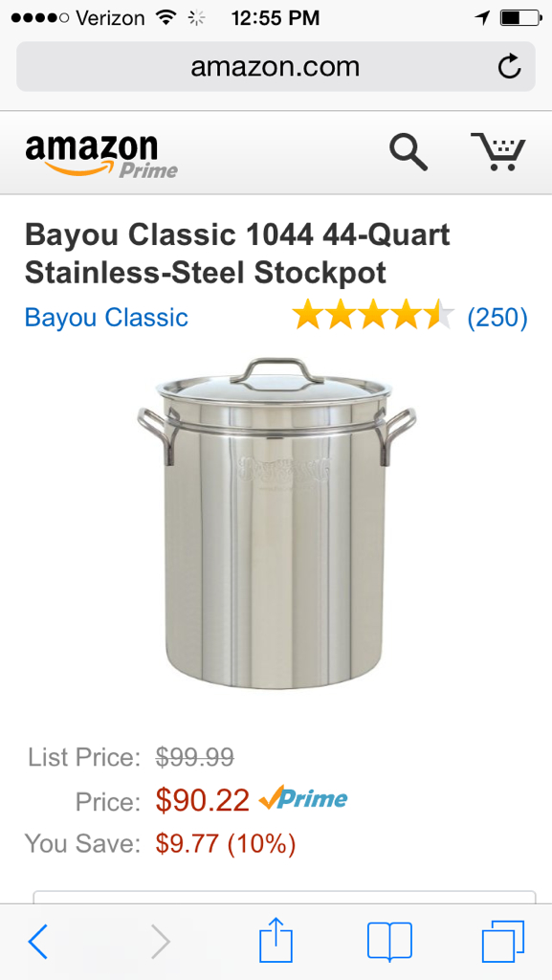Tap the Amazon search magnifier icon
The image size is (552, 980).
pos(408,152)
